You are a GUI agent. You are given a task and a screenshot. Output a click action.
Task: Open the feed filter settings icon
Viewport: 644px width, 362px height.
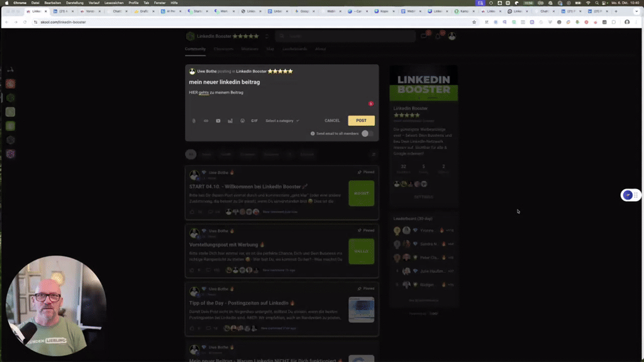coord(374,155)
